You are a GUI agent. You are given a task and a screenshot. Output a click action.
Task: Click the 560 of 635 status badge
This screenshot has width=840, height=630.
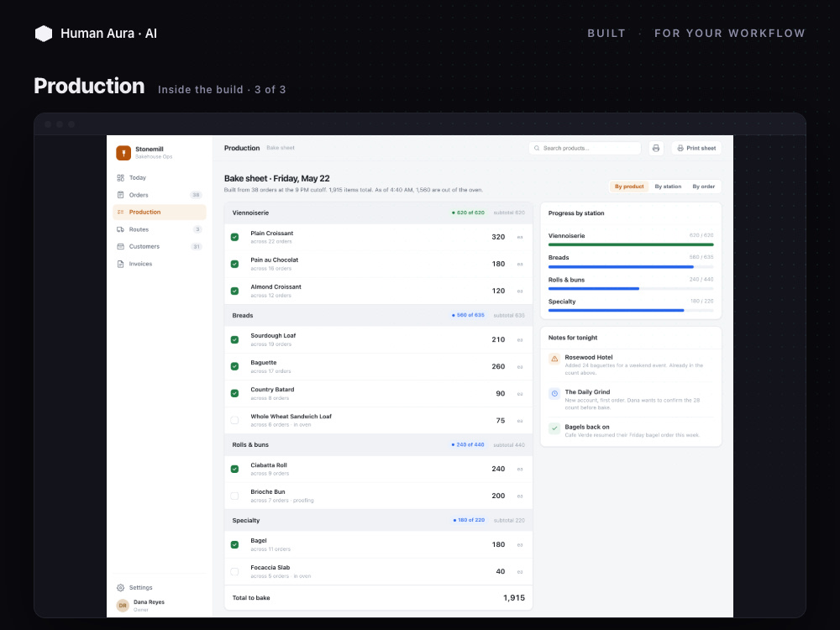468,316
